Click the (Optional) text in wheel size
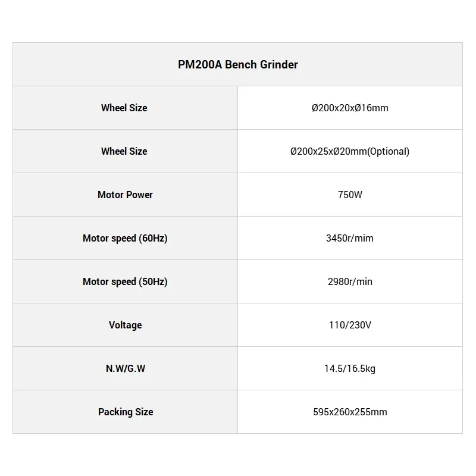Viewport: 476px width, 476px height. click(388, 151)
